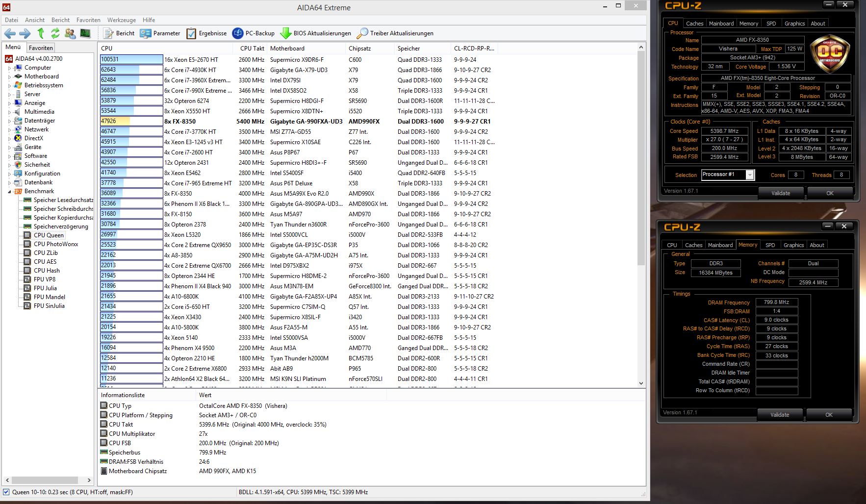Expand the Multimedia tree node

9,112
